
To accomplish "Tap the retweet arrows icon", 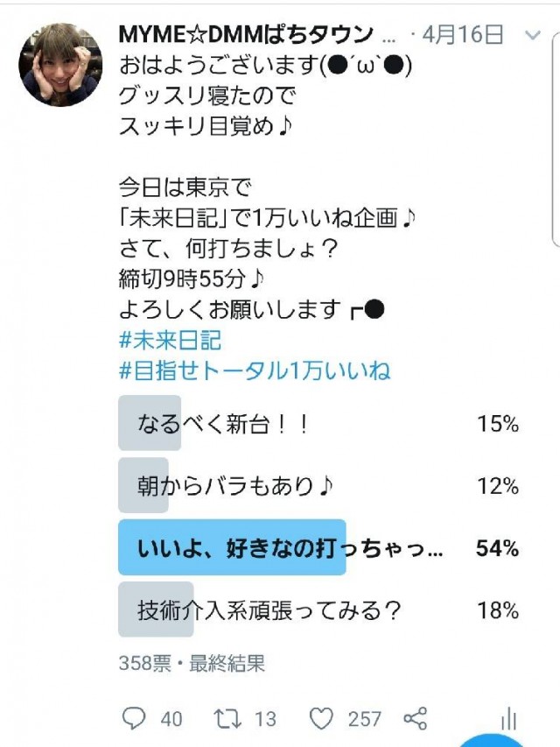I will click(x=227, y=719).
